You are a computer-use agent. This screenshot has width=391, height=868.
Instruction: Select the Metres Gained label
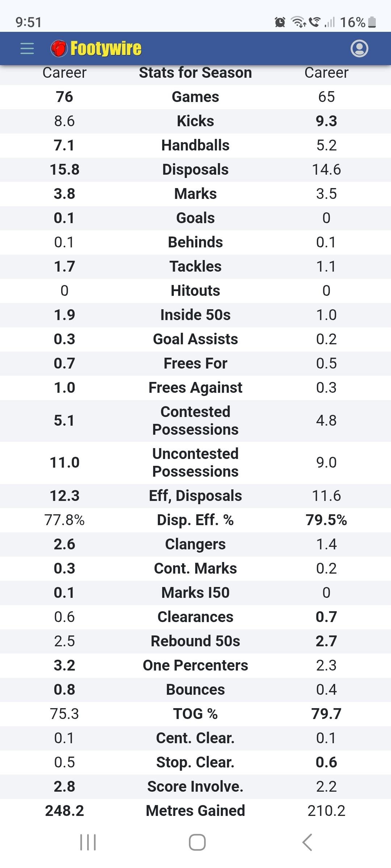[x=195, y=811]
